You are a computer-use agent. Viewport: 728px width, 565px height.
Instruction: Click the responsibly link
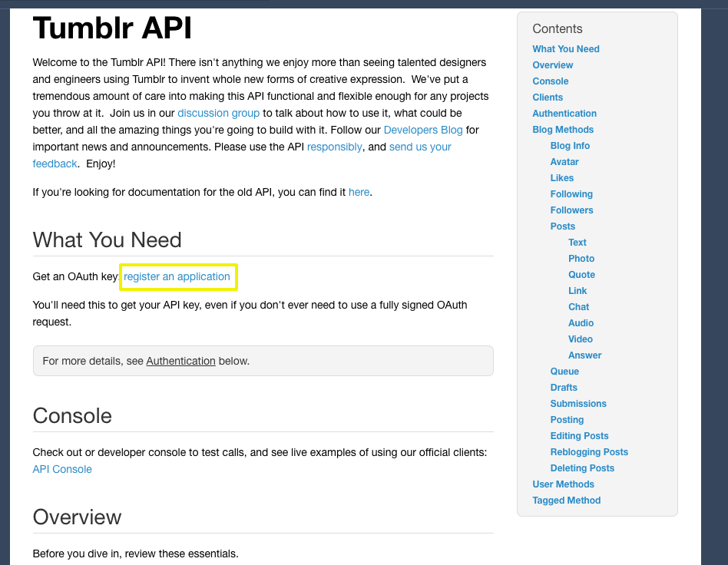coord(334,147)
